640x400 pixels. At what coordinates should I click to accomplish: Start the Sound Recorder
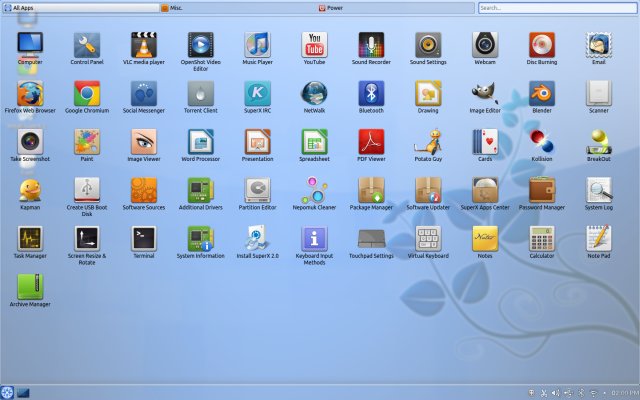click(x=371, y=45)
